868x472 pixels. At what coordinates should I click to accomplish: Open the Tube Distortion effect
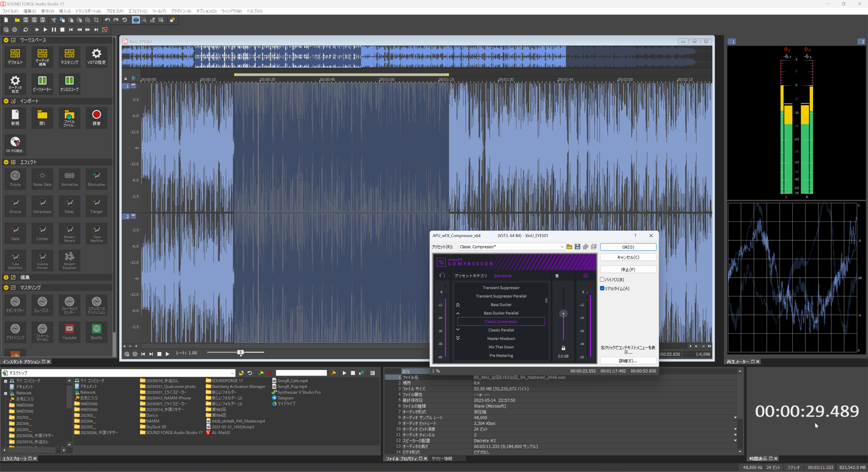15,260
